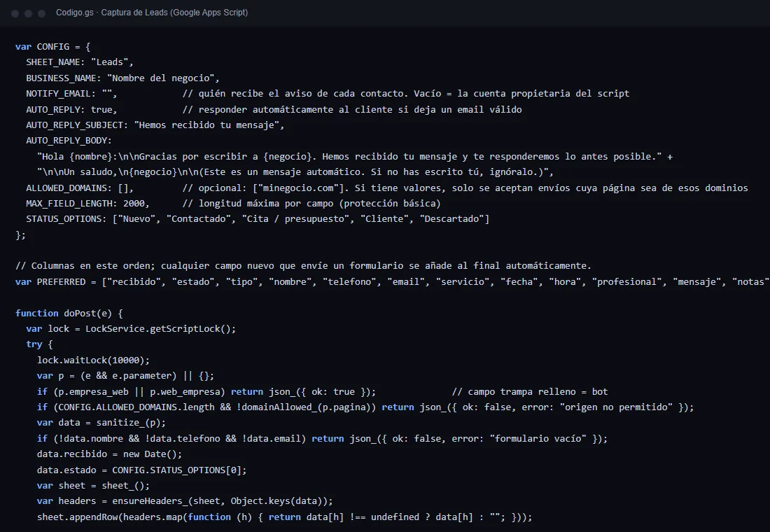Click the "origen no permitido" error string
The height and width of the screenshot is (532, 770).
(x=617, y=407)
